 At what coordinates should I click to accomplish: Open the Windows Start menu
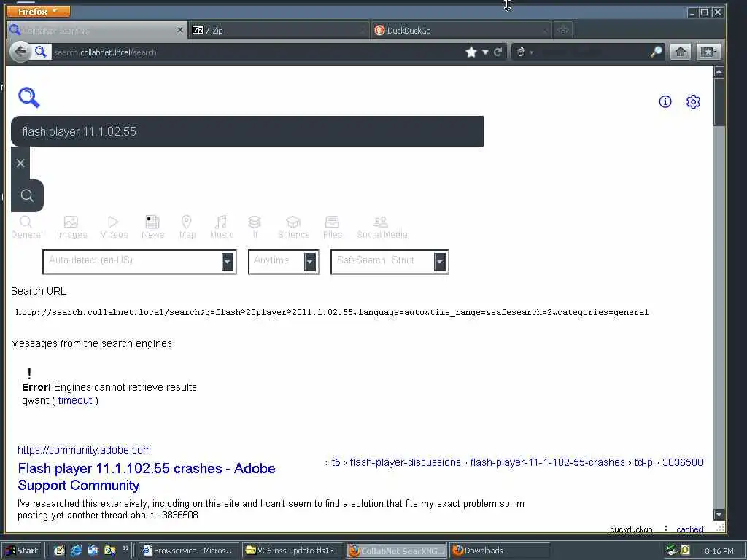tap(23, 551)
